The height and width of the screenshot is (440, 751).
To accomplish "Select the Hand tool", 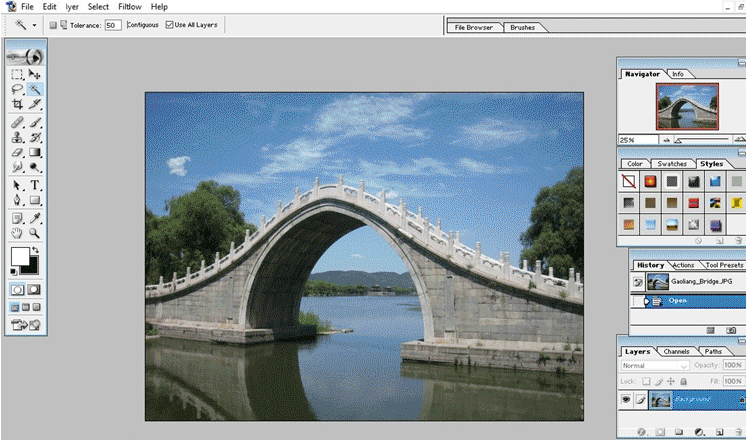I will (17, 233).
